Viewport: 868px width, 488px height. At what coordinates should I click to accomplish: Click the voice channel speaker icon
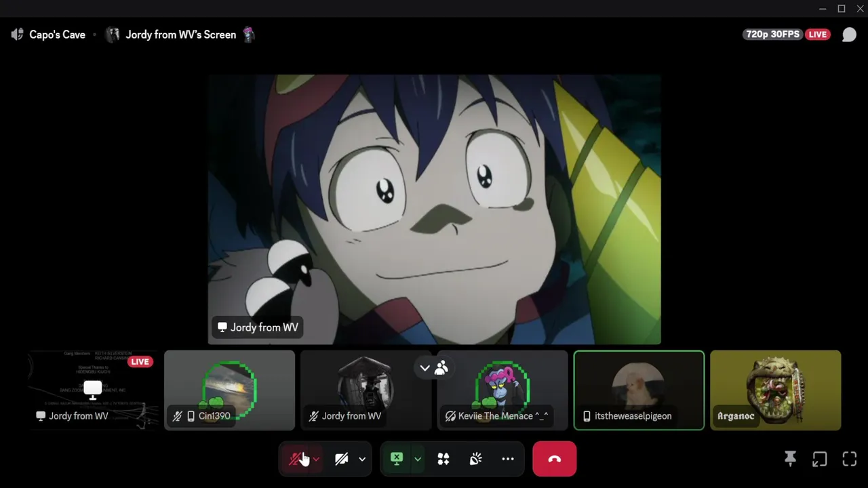pyautogui.click(x=18, y=35)
